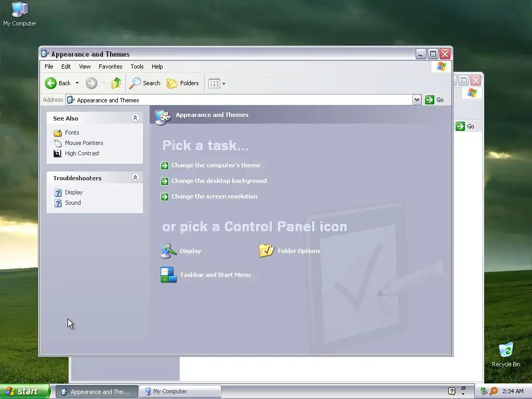Click Sound troubleshooter question icon

[x=58, y=203]
